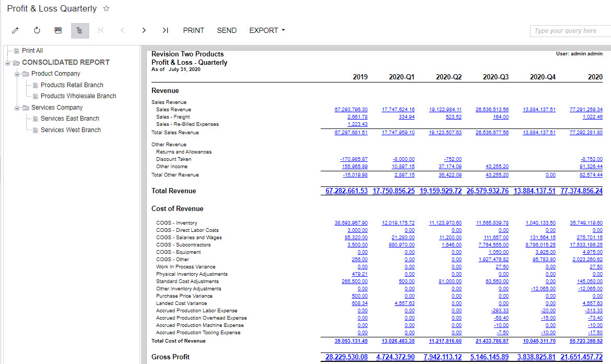Screen dimensions: 611x364
Task: Jump to the last report page
Action: pos(165,30)
